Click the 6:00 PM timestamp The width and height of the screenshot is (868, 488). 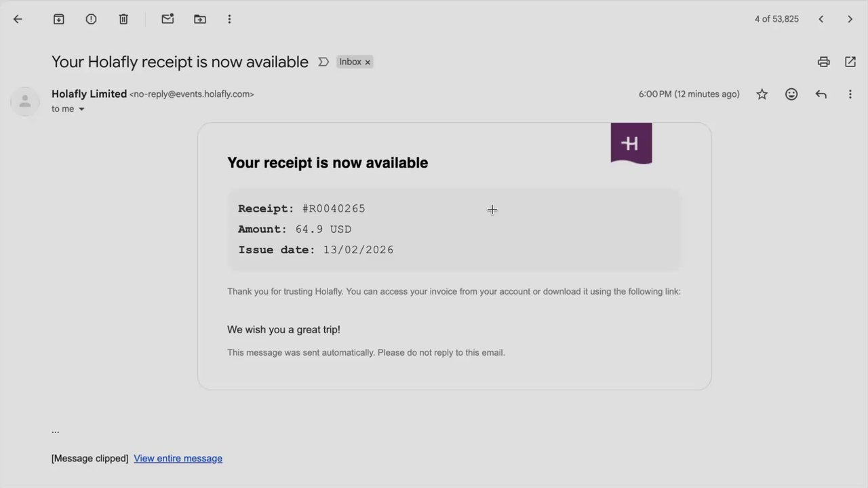pyautogui.click(x=689, y=94)
